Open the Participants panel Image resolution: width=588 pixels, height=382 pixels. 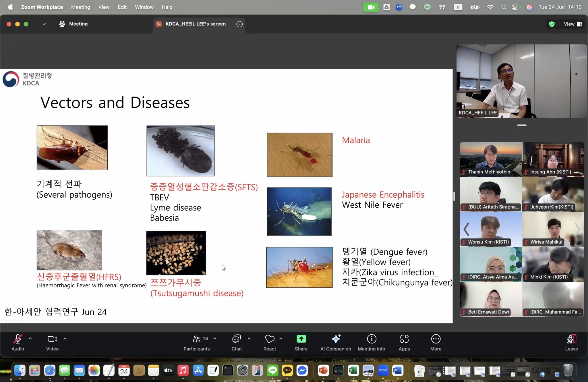[x=197, y=342]
